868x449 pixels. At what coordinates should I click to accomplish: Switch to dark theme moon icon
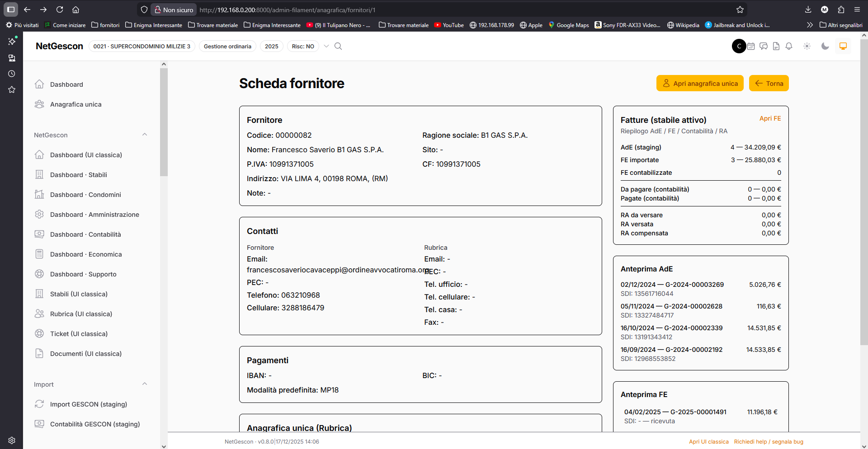[x=825, y=46]
